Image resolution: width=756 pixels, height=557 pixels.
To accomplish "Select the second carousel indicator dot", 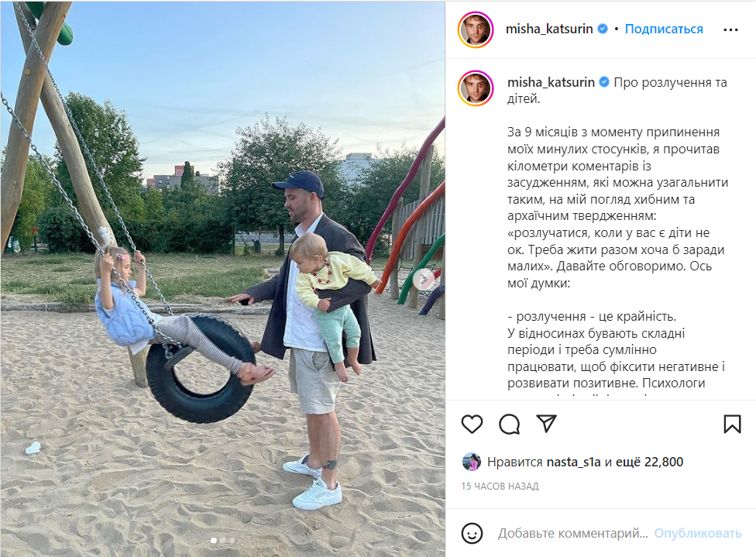I will 223,541.
